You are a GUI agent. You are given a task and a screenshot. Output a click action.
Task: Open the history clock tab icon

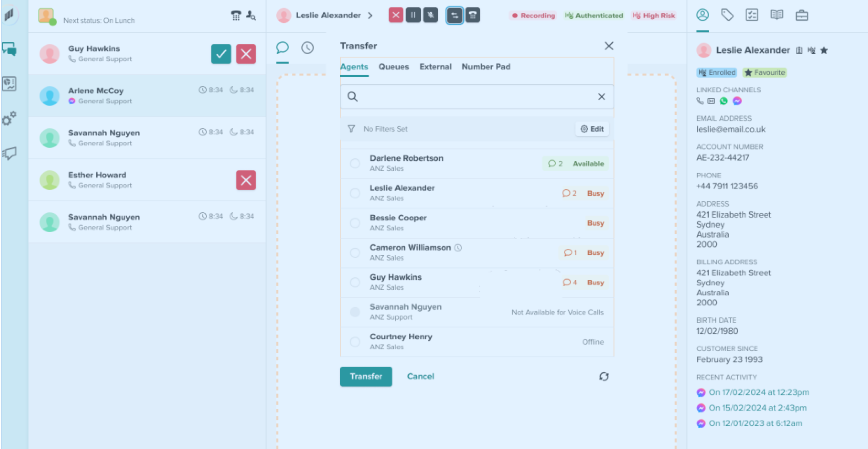coord(307,48)
